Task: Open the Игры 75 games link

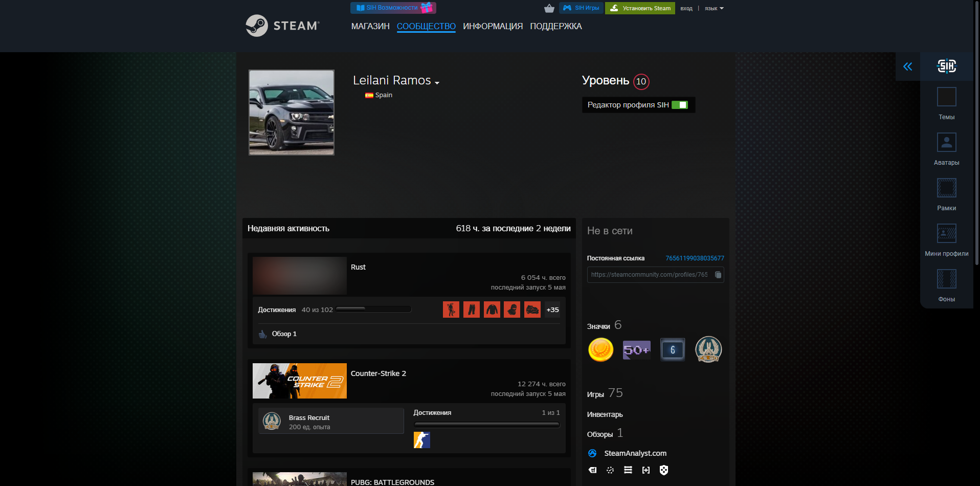Action: point(605,393)
